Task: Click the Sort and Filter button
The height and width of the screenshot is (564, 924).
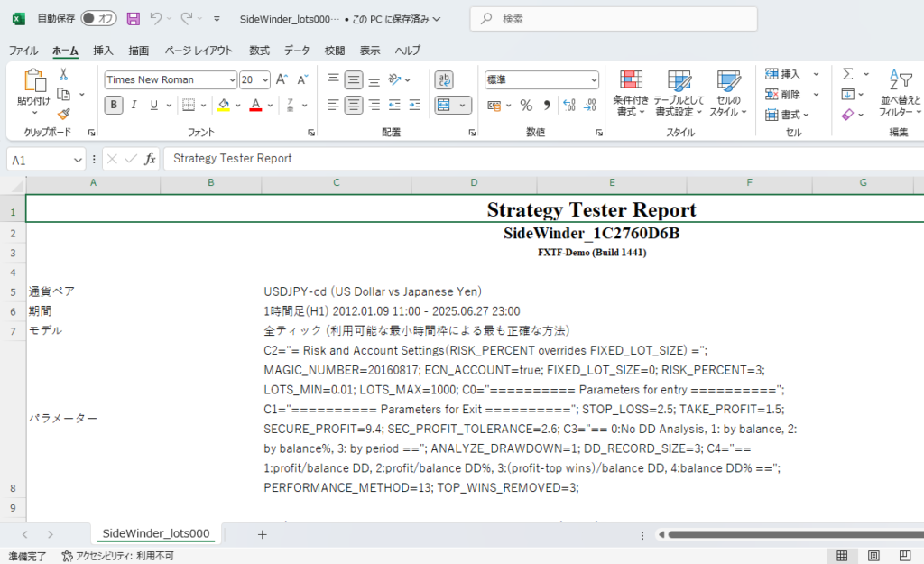Action: click(x=900, y=93)
